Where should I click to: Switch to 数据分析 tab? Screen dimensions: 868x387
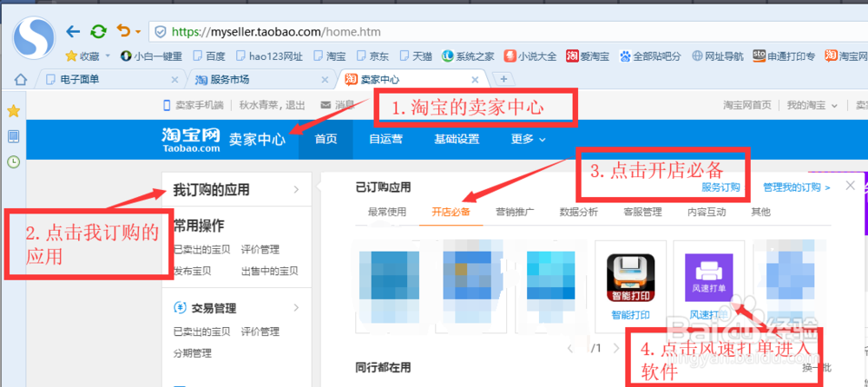click(579, 212)
